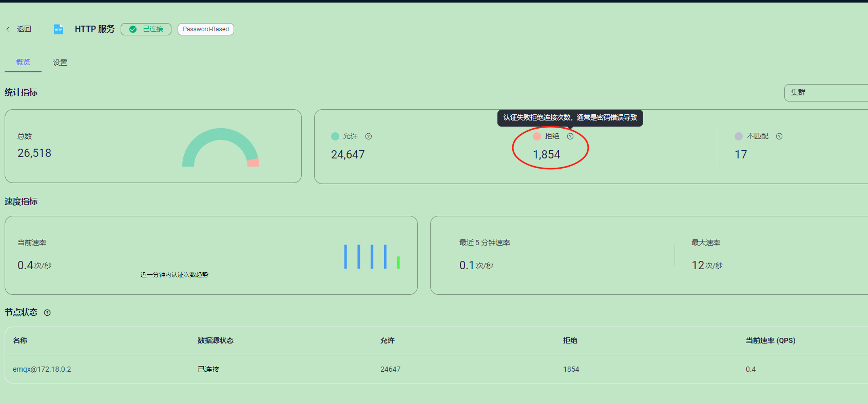Click the 最大速率 label

point(706,243)
